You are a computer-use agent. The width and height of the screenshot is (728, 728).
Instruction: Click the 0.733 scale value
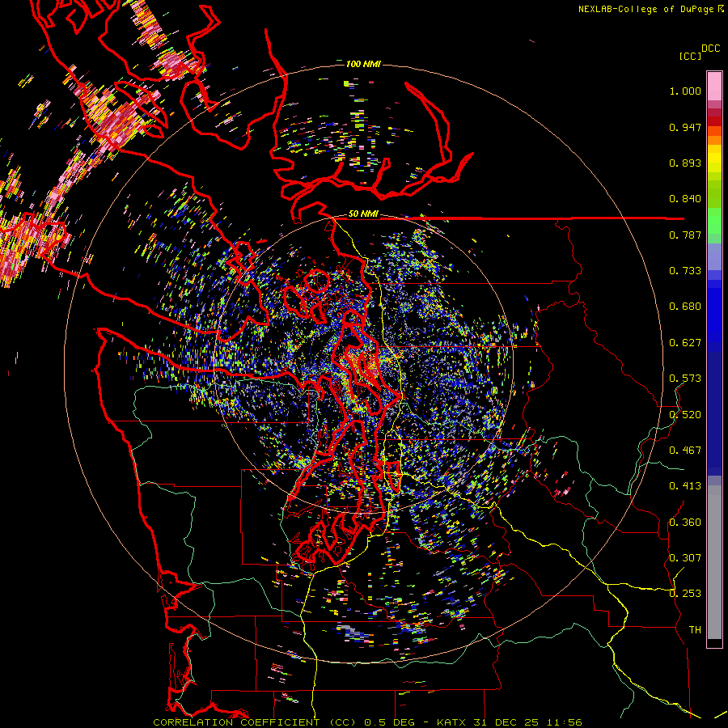pos(685,271)
